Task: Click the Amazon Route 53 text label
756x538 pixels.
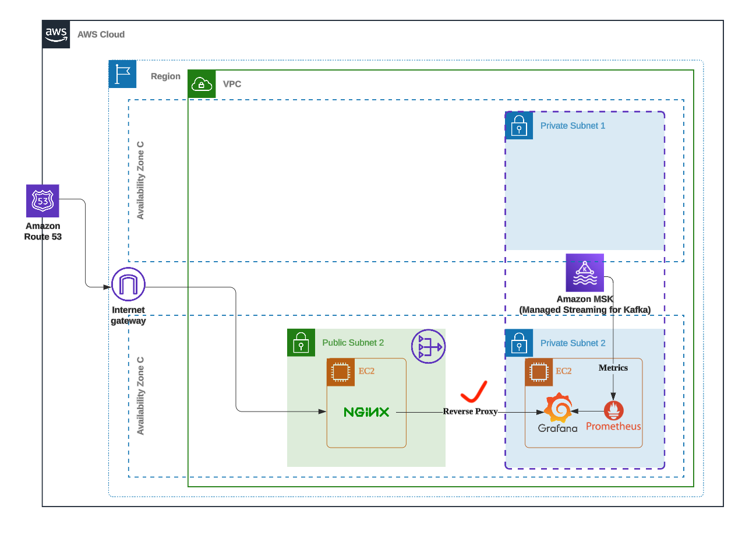Action: coord(43,231)
